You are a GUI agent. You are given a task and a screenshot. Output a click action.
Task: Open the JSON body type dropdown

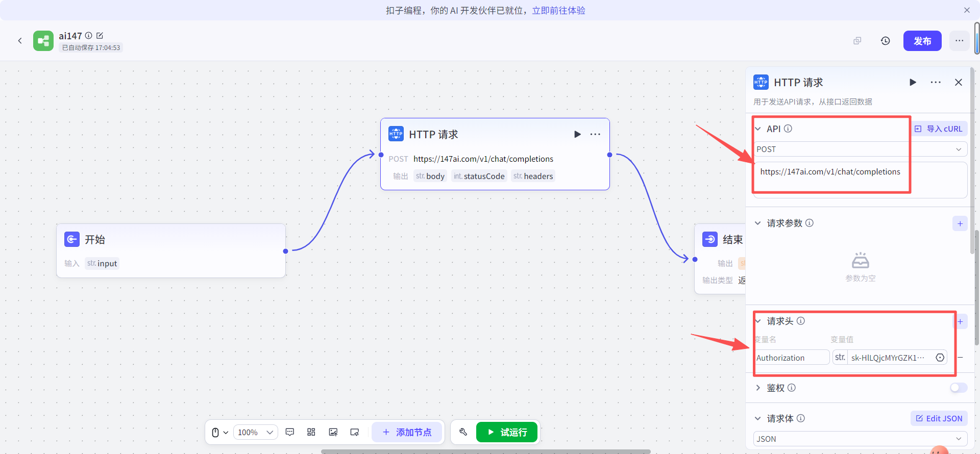pos(860,439)
